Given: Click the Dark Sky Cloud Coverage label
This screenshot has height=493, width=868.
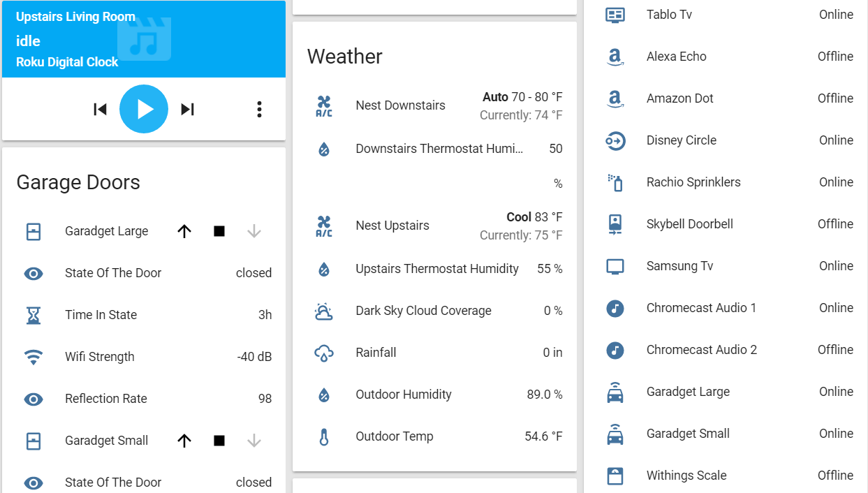Looking at the screenshot, I should click(x=423, y=311).
